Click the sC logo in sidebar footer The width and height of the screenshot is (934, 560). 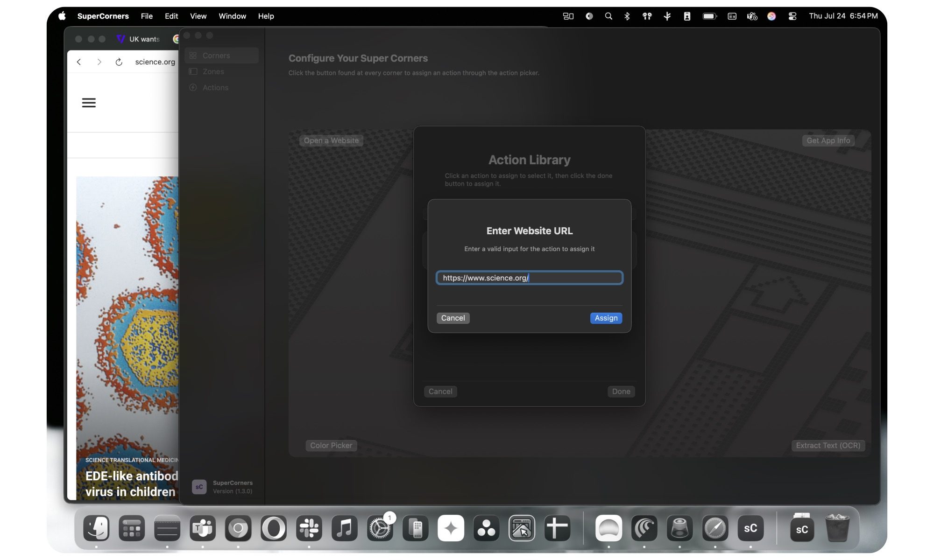199,487
